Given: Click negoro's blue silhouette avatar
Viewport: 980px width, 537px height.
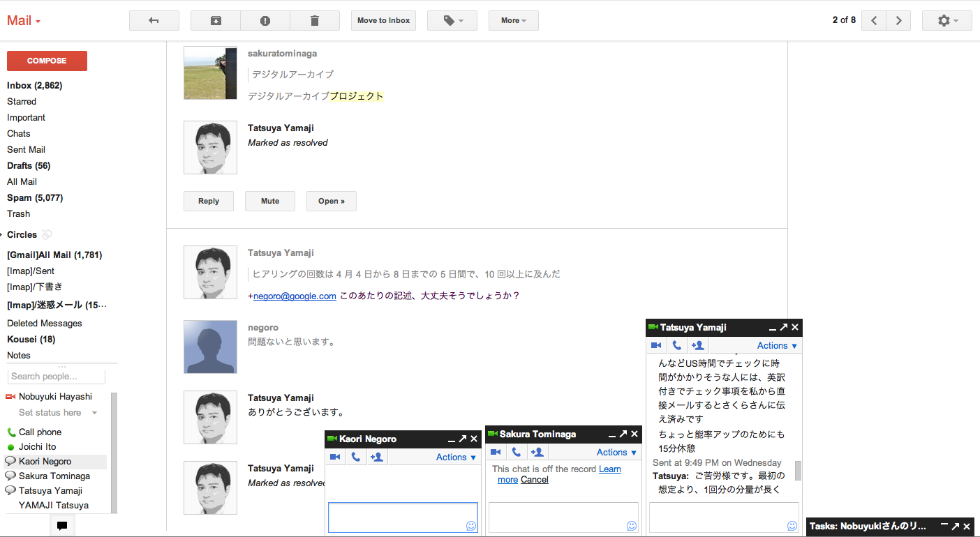Looking at the screenshot, I should [x=210, y=347].
